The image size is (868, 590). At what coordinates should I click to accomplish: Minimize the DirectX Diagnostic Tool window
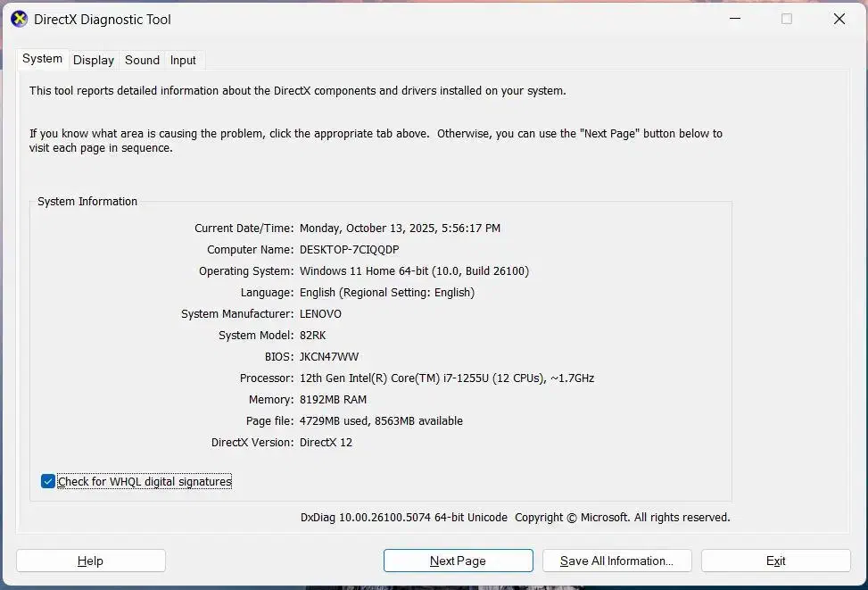[x=735, y=19]
